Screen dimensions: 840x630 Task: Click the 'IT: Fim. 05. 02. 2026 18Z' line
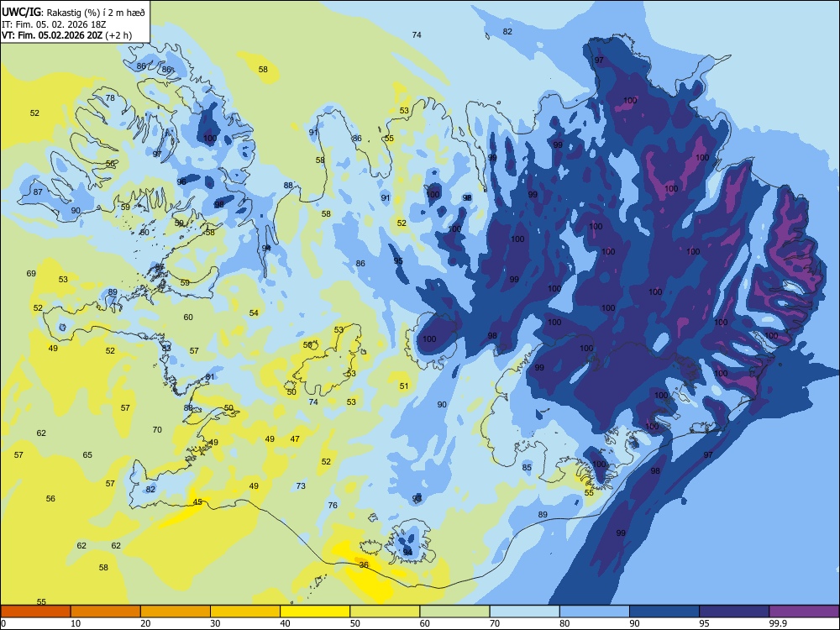(x=54, y=24)
